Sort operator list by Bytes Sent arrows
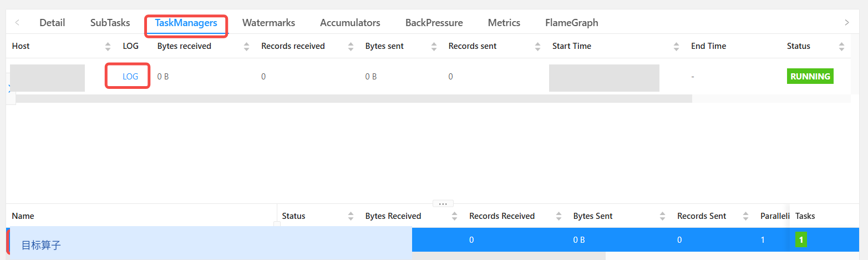The height and width of the screenshot is (260, 868). tap(662, 216)
